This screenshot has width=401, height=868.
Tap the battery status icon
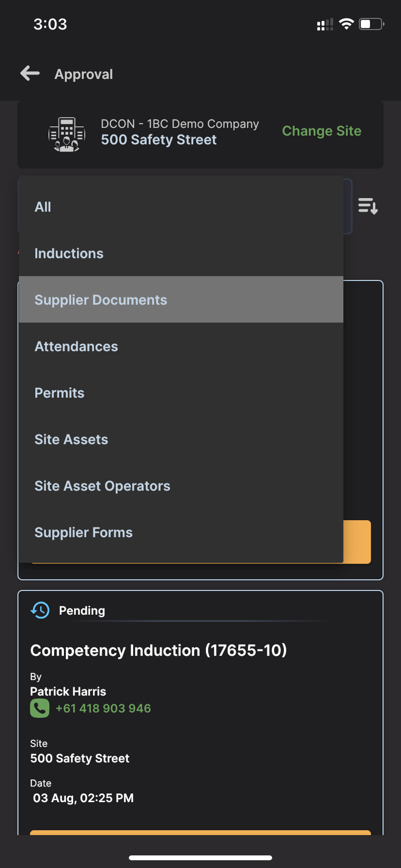click(371, 24)
